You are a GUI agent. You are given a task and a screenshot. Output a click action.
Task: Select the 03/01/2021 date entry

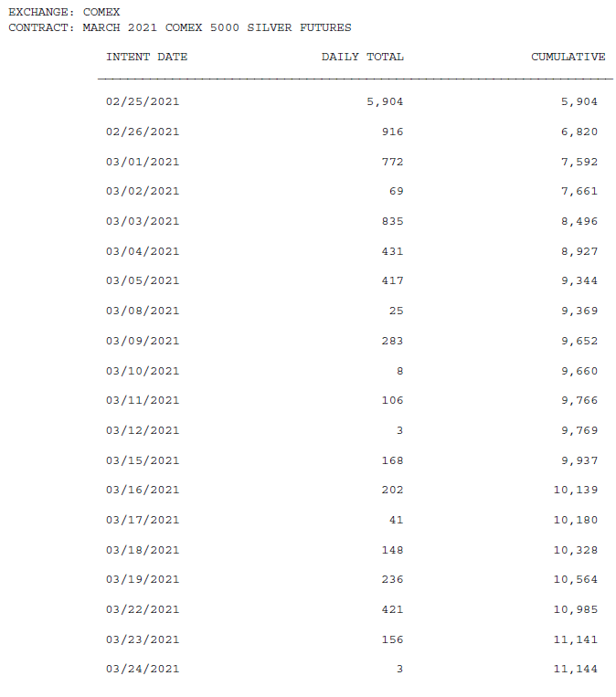pos(143,162)
